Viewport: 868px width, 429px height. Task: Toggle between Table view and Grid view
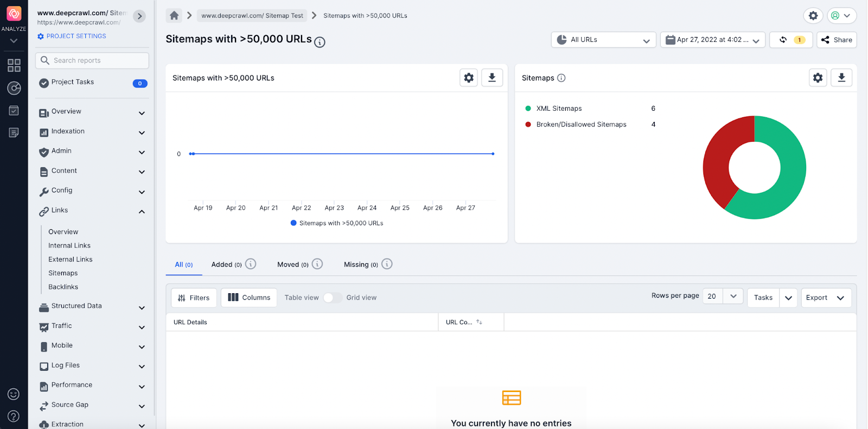pyautogui.click(x=332, y=298)
